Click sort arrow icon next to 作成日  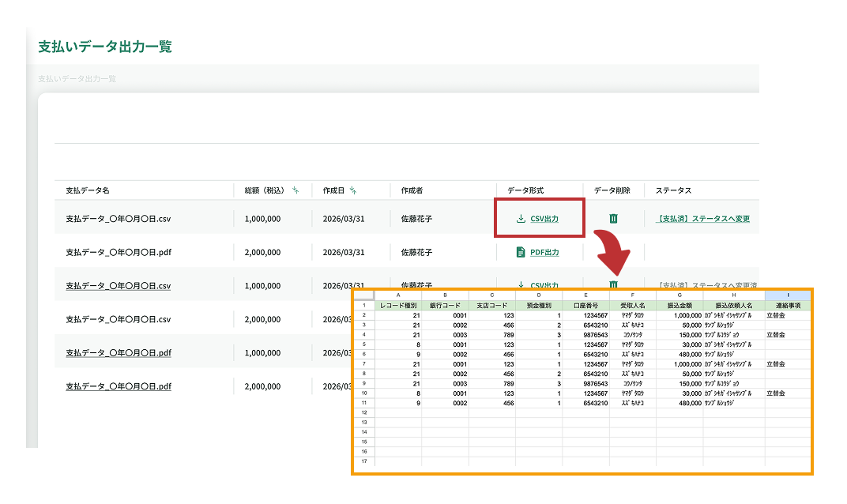(x=352, y=190)
